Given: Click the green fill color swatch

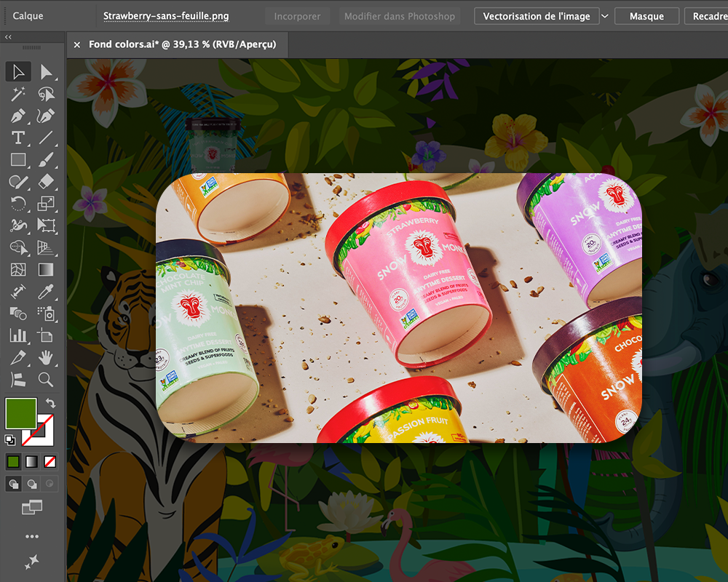Looking at the screenshot, I should [x=21, y=413].
